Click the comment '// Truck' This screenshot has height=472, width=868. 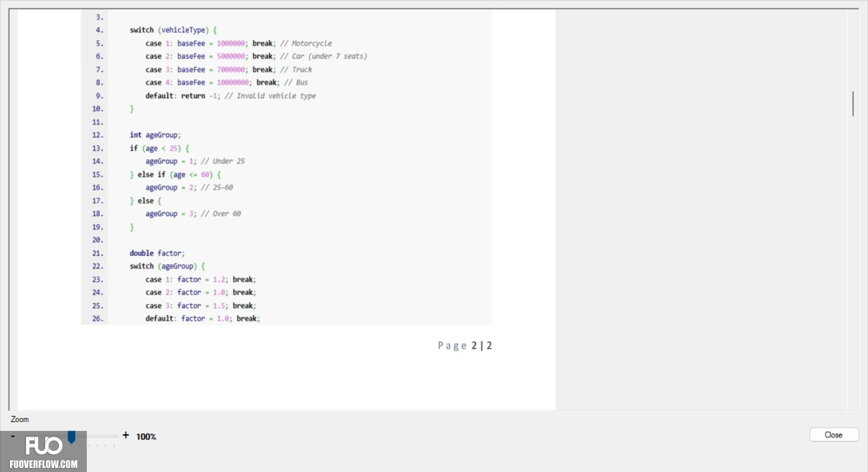point(296,70)
